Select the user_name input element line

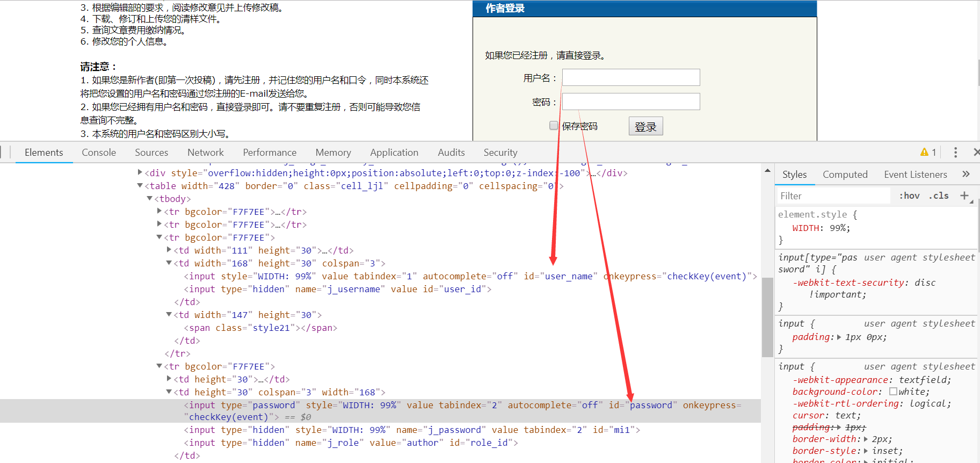pyautogui.click(x=470, y=276)
